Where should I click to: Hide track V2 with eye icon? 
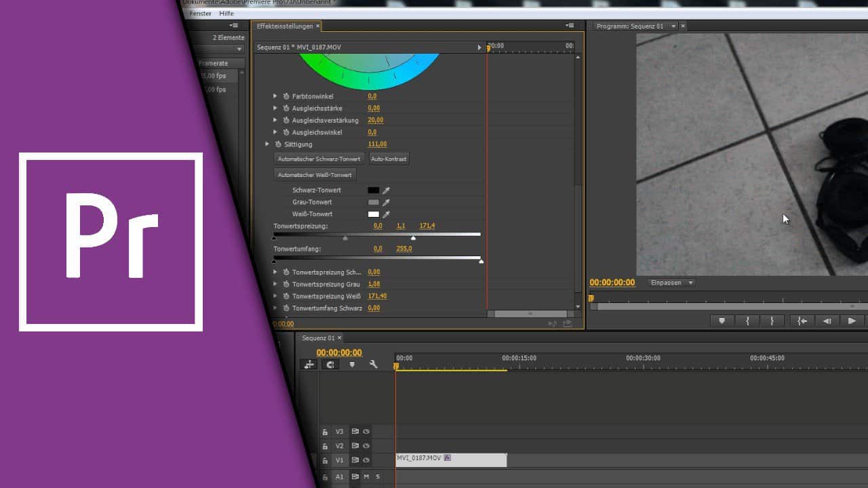click(x=366, y=446)
